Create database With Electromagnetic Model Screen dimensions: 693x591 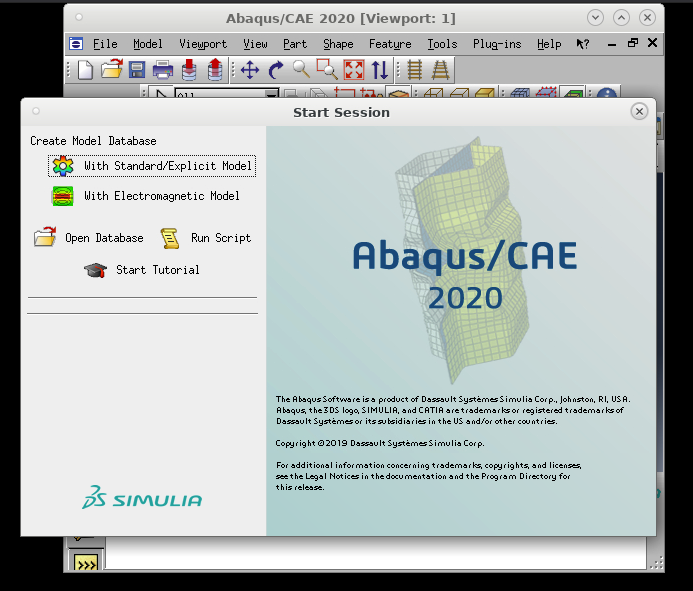coord(145,196)
